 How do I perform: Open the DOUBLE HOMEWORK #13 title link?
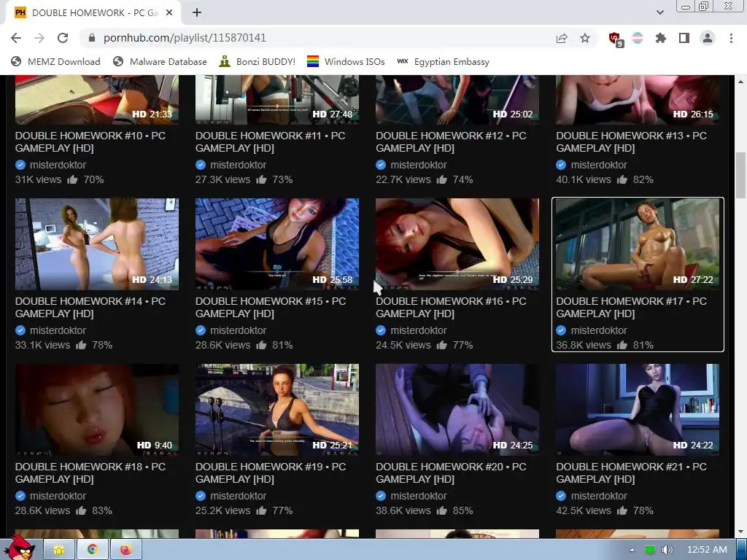click(x=631, y=142)
